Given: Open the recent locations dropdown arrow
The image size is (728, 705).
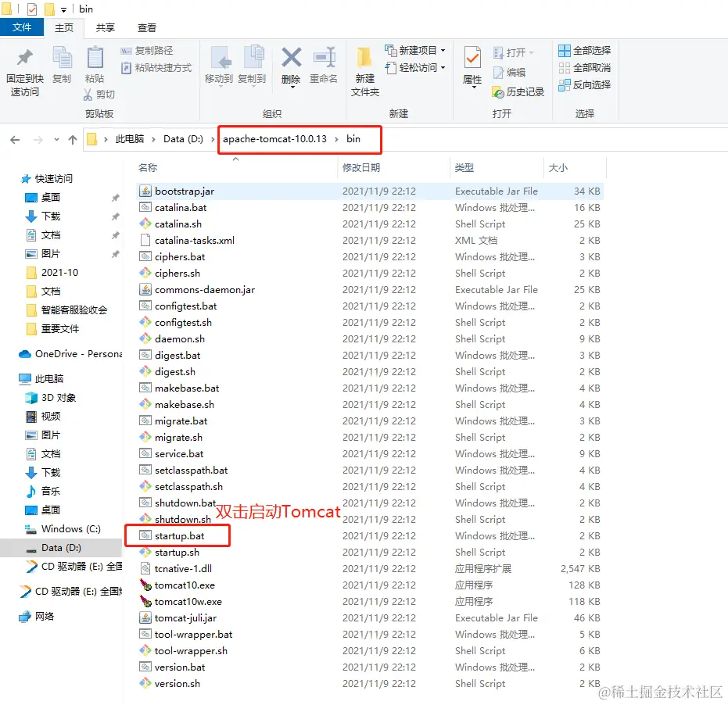Looking at the screenshot, I should click(56, 139).
